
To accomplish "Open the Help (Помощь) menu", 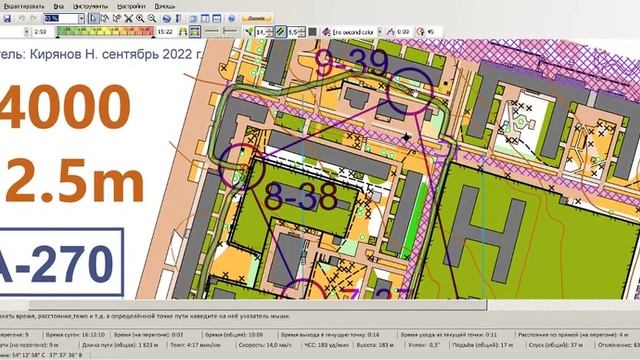I will tap(164, 6).
